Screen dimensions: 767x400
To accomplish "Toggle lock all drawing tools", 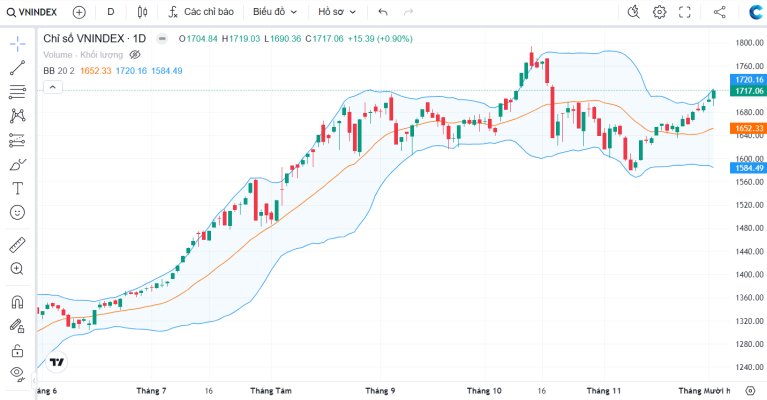I will [17, 350].
